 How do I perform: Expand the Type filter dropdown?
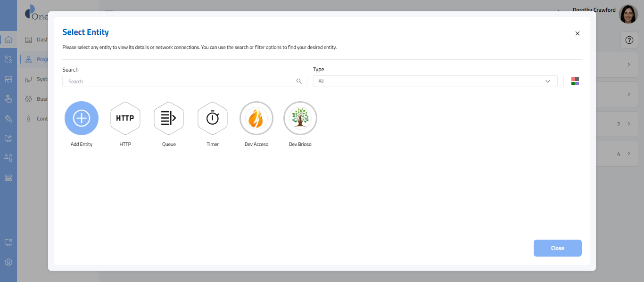click(x=435, y=81)
